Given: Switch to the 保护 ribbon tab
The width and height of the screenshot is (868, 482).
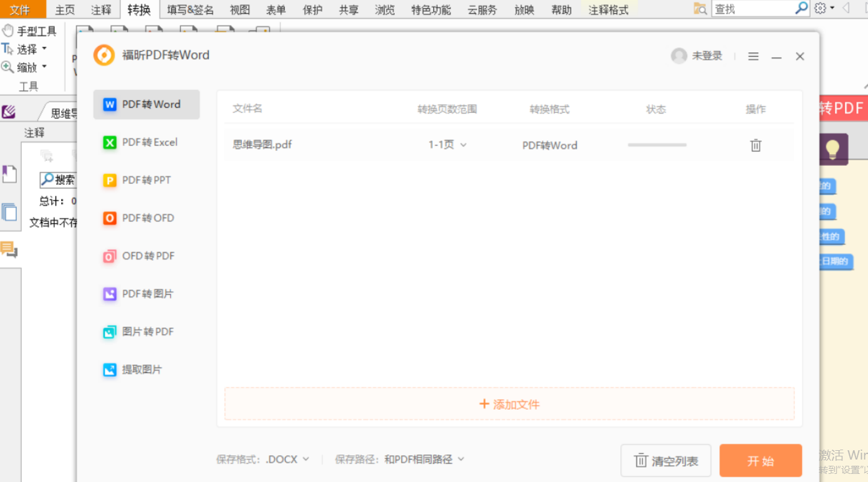Looking at the screenshot, I should coord(312,10).
